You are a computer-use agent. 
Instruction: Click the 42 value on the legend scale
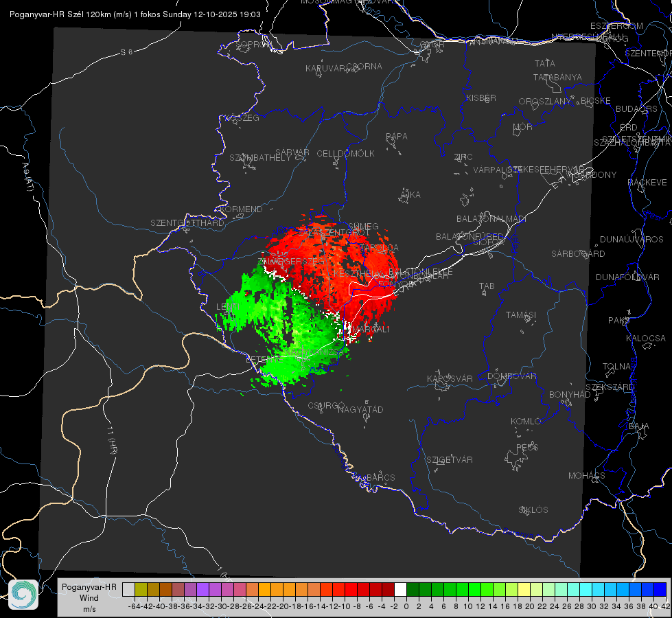665,606
